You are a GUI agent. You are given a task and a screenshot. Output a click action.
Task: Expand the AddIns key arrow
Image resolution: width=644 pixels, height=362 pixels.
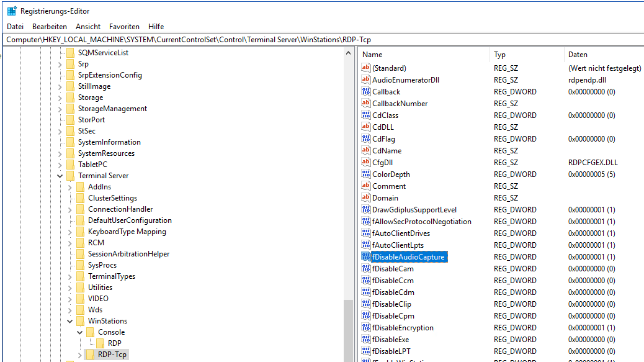(70, 187)
